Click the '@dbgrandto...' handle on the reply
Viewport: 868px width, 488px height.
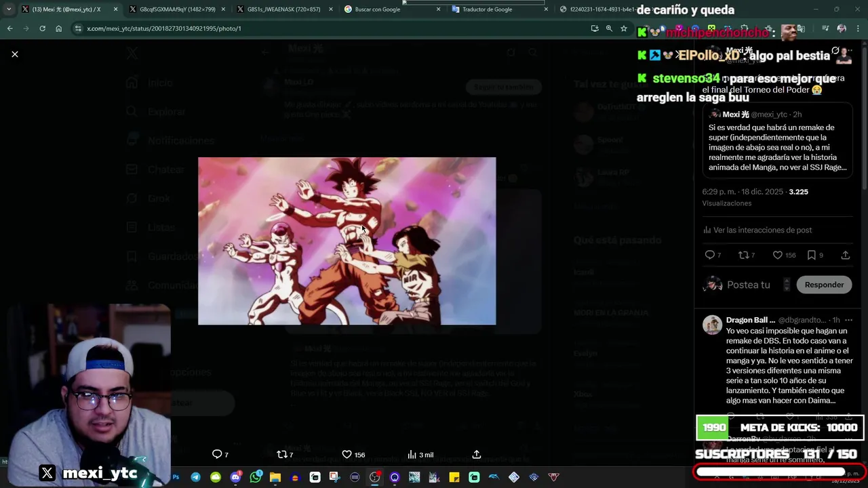(x=802, y=320)
